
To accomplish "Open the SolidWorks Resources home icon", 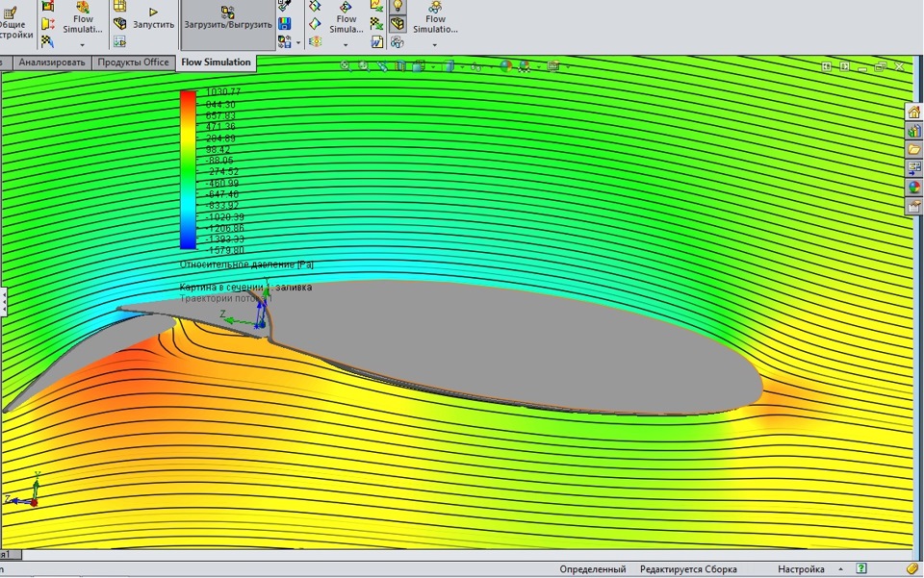I will coord(914,112).
